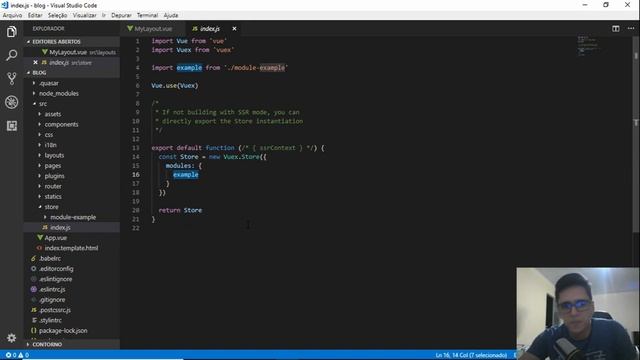Open the Manage gear menu
640x360 pixels.
tap(11, 338)
